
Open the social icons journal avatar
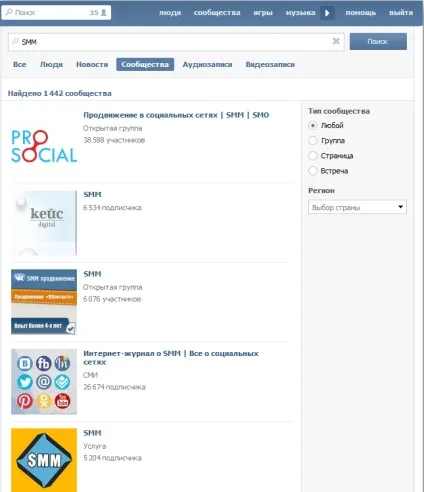tap(44, 381)
